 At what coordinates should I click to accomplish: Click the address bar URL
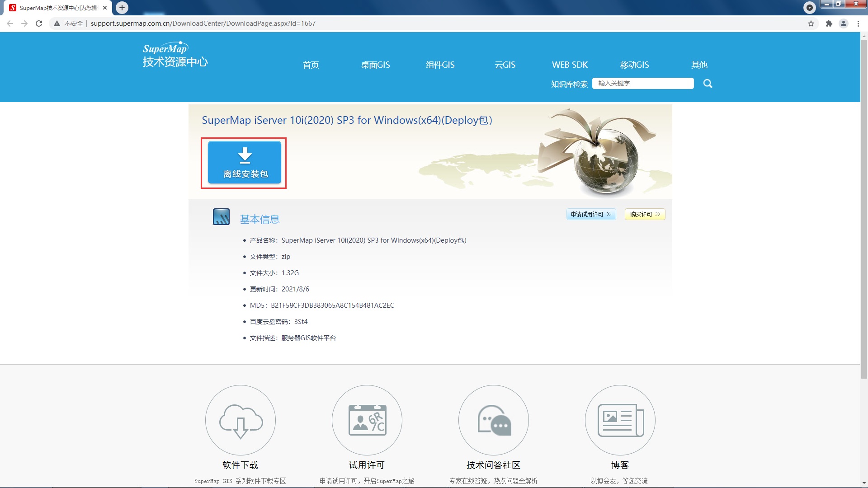203,23
